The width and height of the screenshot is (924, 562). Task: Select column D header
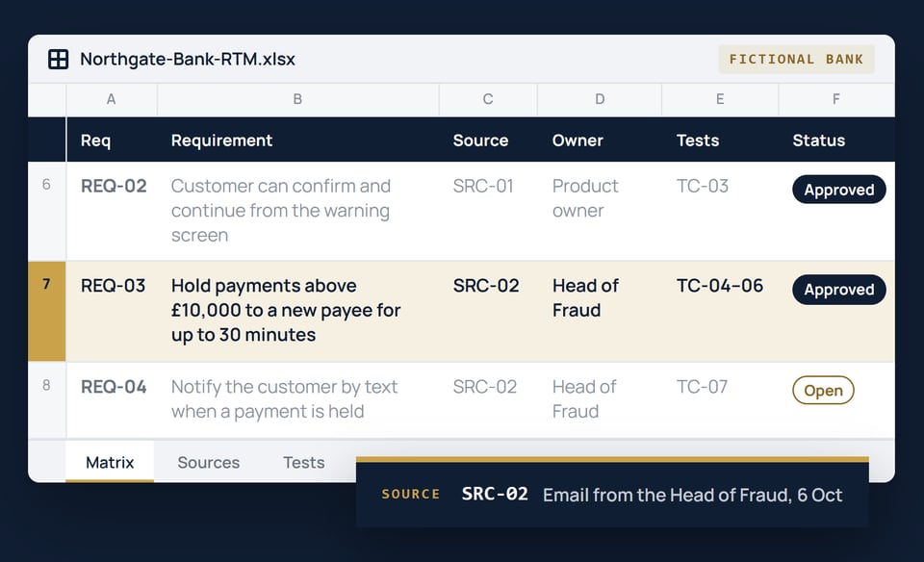tap(600, 99)
